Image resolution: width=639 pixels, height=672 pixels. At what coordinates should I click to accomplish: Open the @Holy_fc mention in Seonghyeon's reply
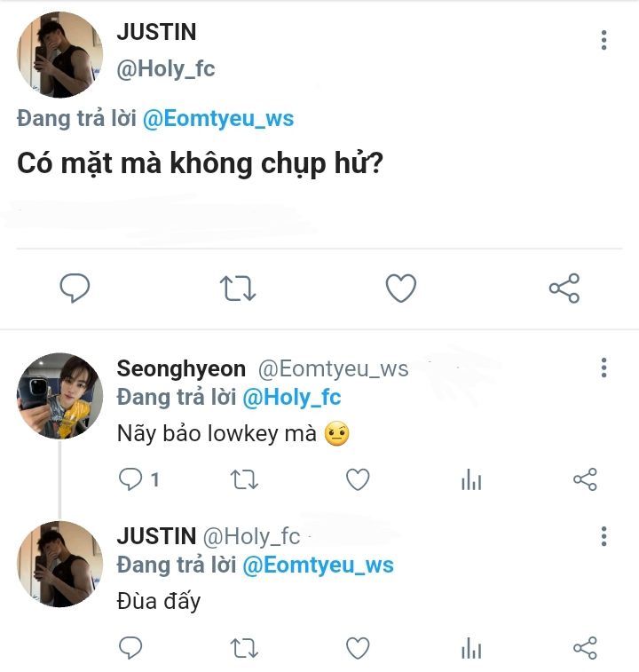pos(292,397)
